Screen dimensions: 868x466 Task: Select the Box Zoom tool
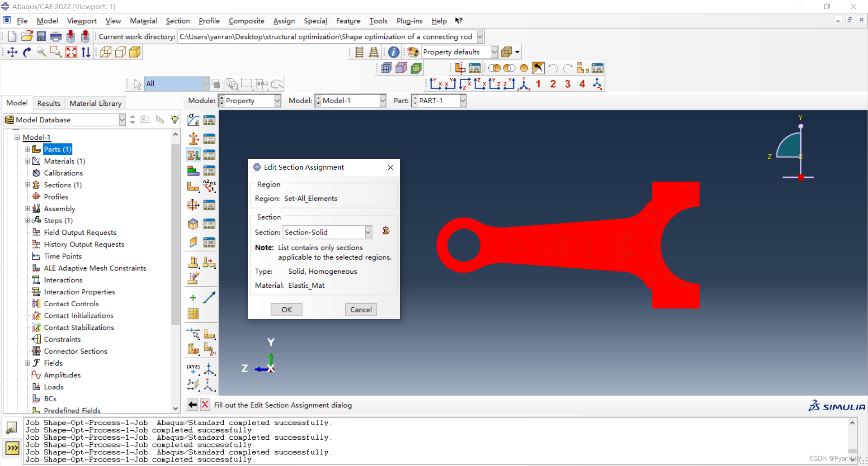(x=56, y=52)
